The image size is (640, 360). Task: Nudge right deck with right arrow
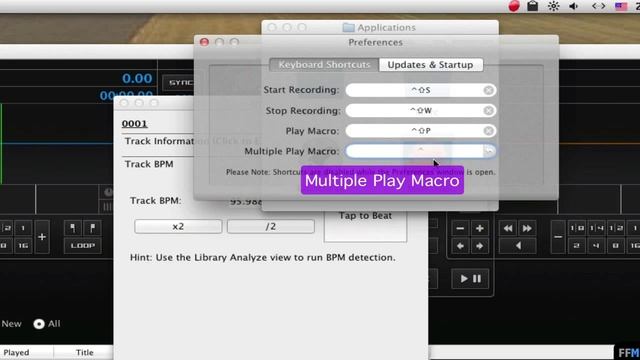click(480, 246)
